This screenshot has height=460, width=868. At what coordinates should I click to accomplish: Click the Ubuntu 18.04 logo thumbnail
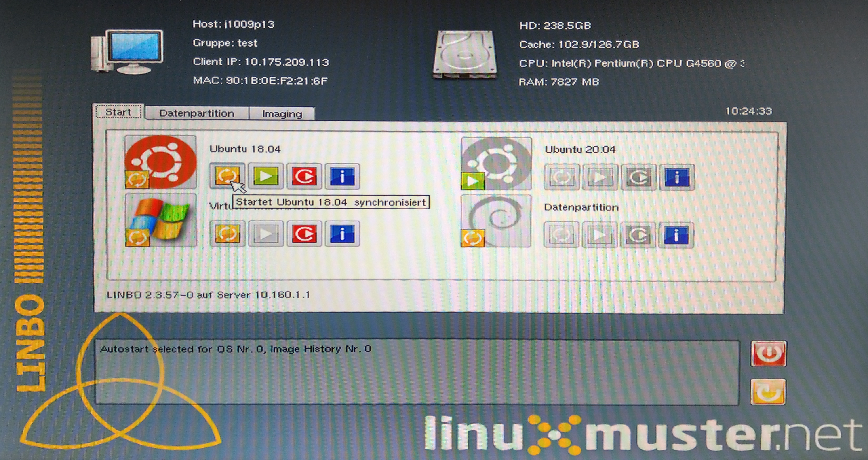click(161, 162)
